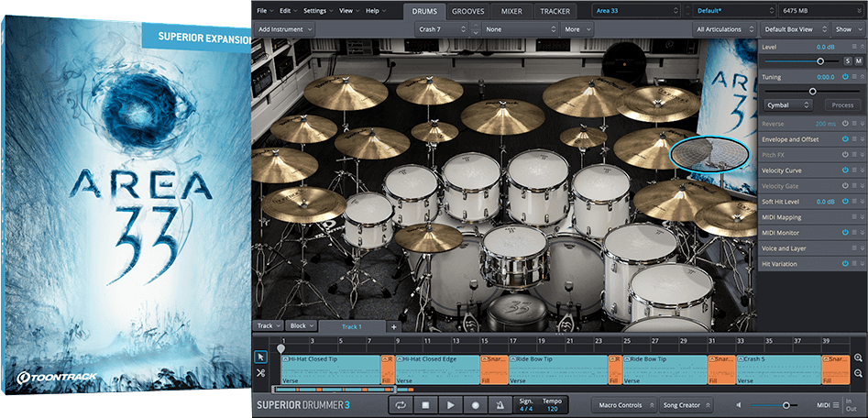Open the Soft Hit Level menu icon
The image size is (868, 418).
pos(854,202)
